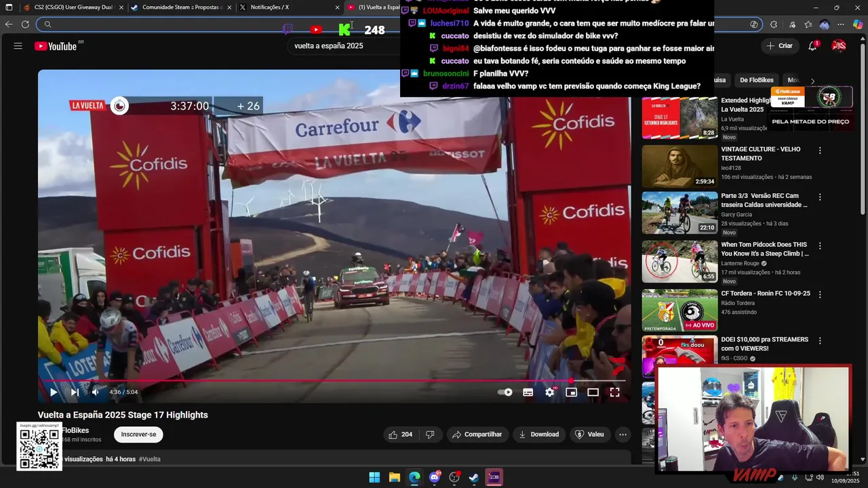Open options for Tom Pidcock video
The height and width of the screenshot is (488, 868).
(x=820, y=245)
